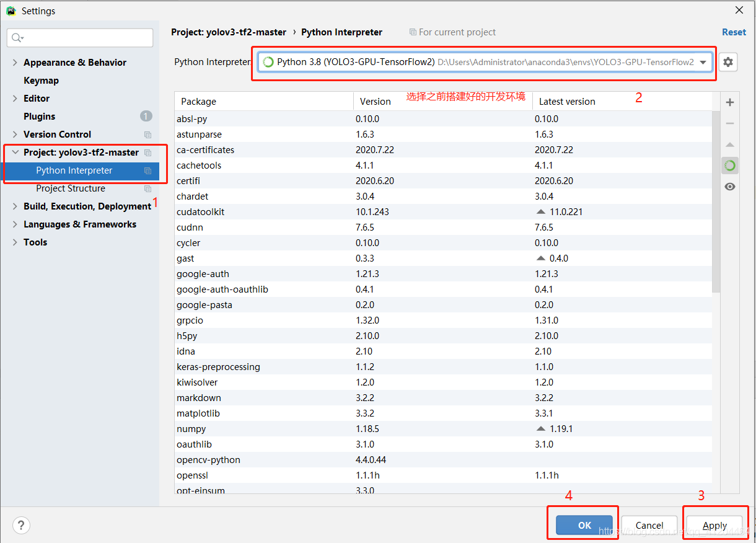
Task: Click the upgrade package arrow icon
Action: tap(730, 144)
